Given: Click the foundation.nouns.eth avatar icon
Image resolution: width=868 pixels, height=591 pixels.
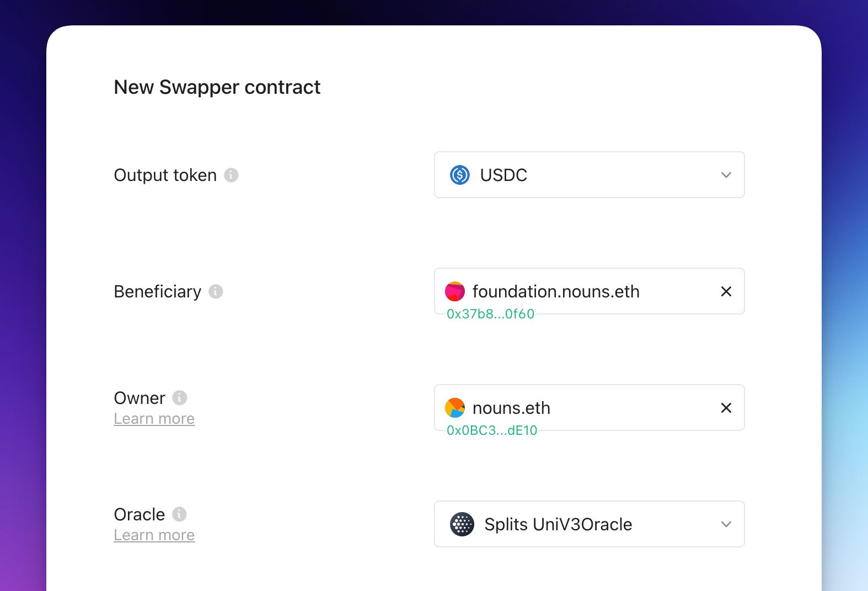Looking at the screenshot, I should tap(455, 291).
